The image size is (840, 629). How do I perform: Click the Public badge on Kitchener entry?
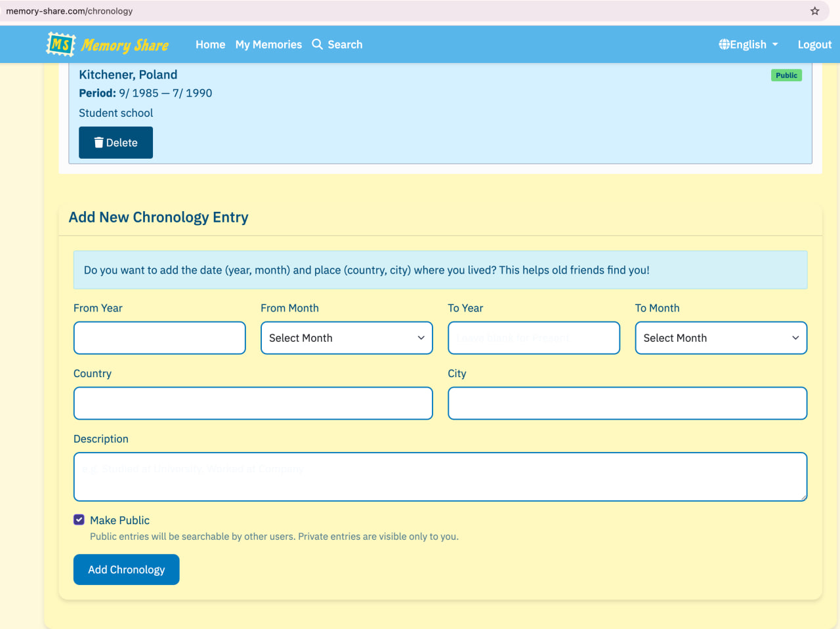786,75
